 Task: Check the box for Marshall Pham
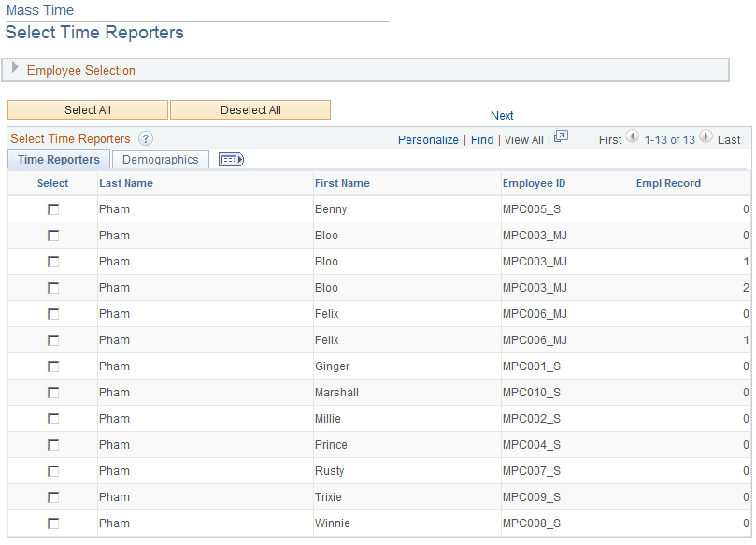[53, 393]
